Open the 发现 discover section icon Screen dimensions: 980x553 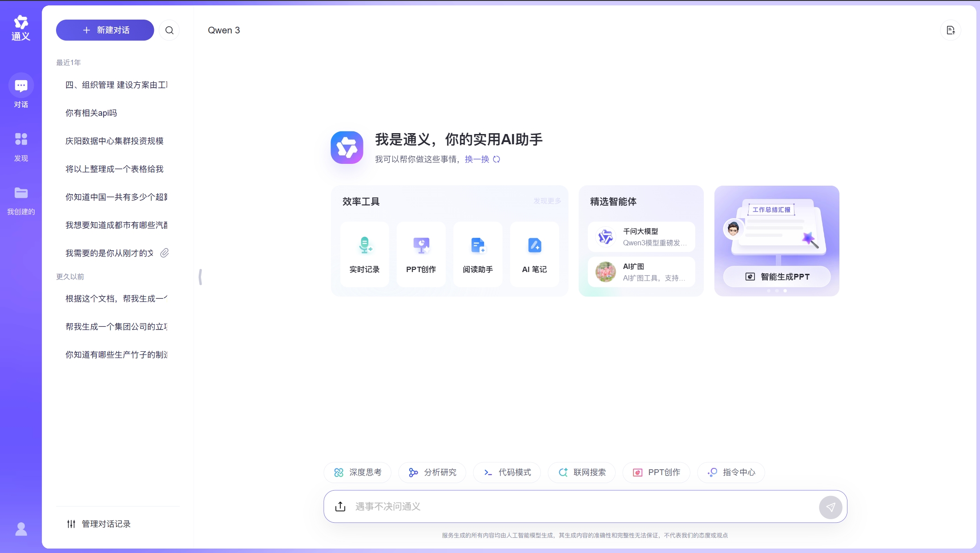tap(21, 139)
